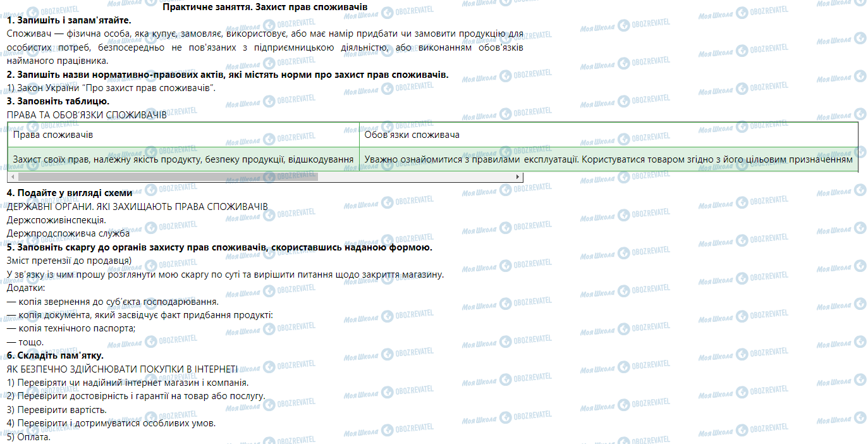Click the title 'Практичне заняття. Захист прав споживачів'
The height and width of the screenshot is (444, 868).
pos(265,6)
